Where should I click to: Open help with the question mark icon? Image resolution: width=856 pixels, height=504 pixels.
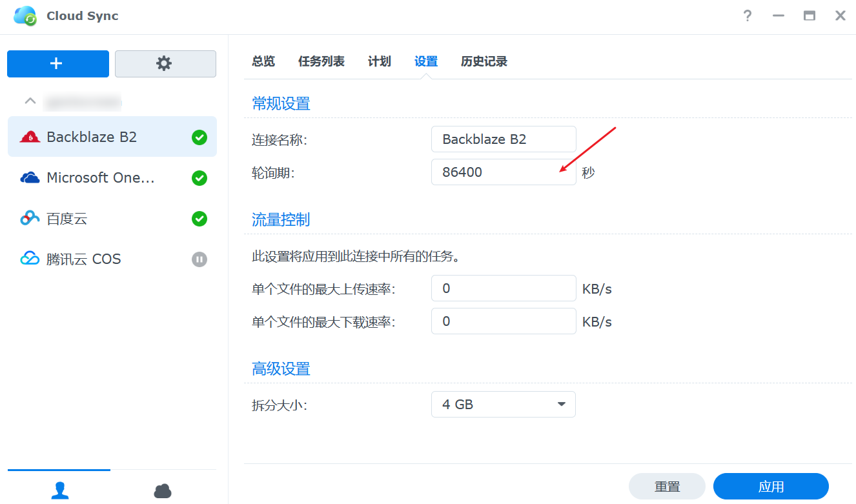(748, 16)
